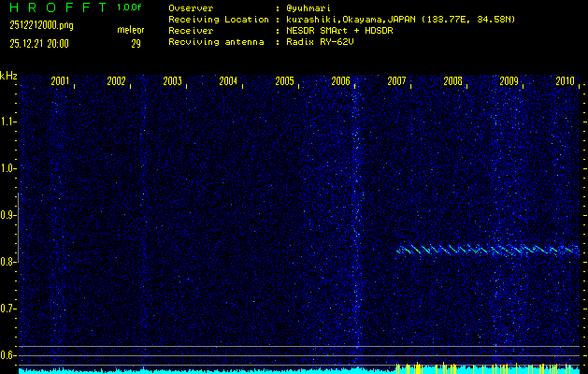Select the 2004 time marker
Screen dimensions: 588x374
(228, 81)
